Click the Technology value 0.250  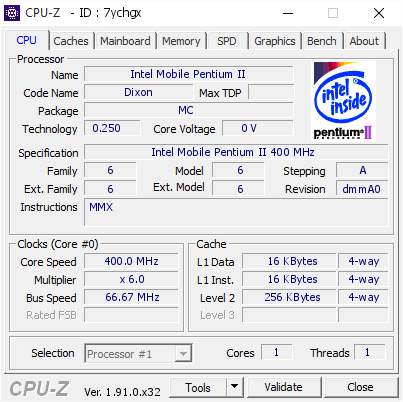point(112,128)
